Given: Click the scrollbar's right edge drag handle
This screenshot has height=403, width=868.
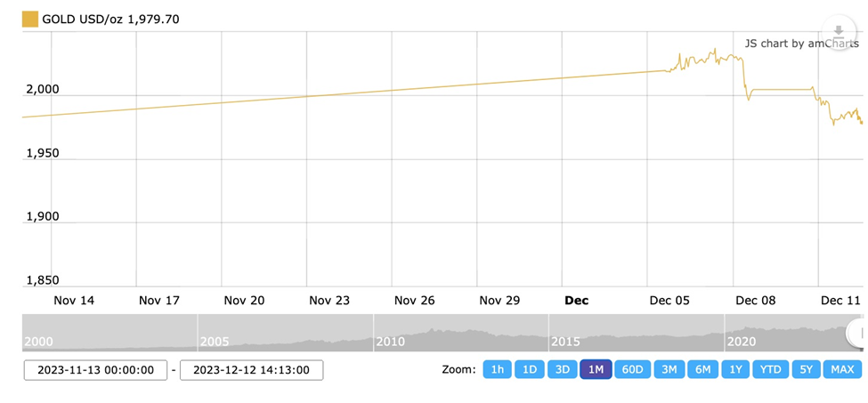Looking at the screenshot, I should point(861,333).
